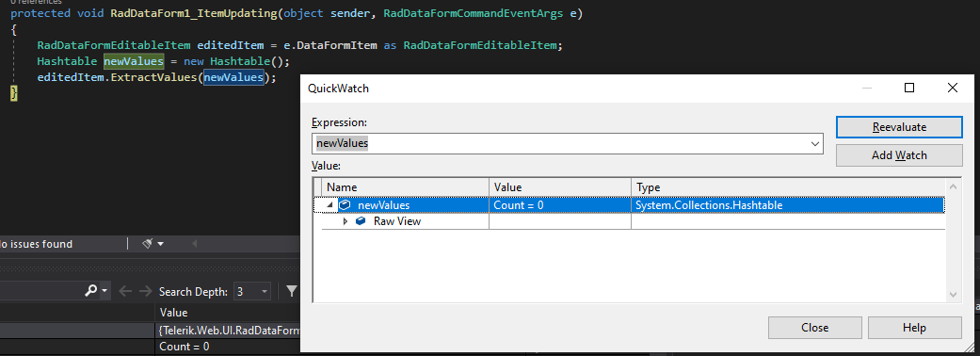
Task: Expand the Raw View tree node
Action: (345, 221)
